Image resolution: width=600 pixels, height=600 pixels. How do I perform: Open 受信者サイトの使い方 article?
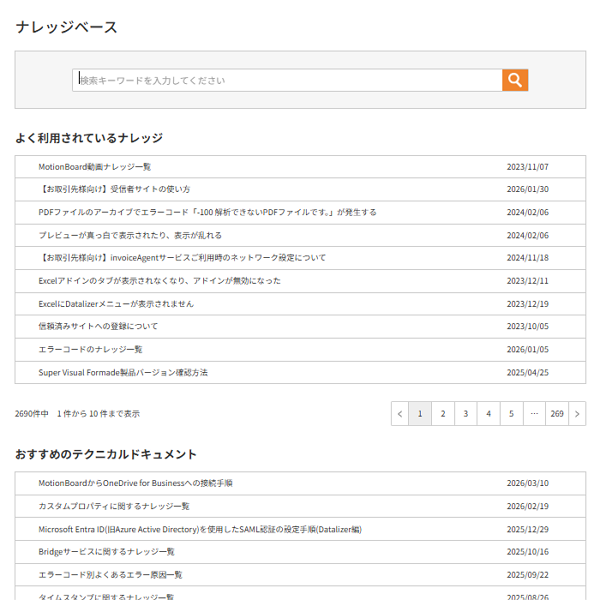click(x=114, y=189)
